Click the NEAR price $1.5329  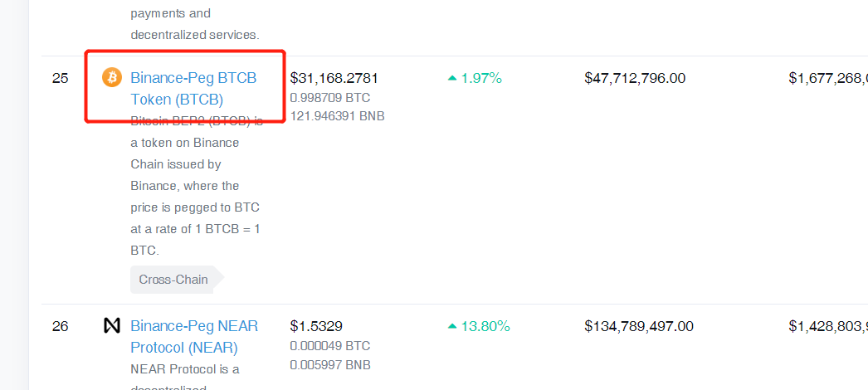pyautogui.click(x=316, y=326)
